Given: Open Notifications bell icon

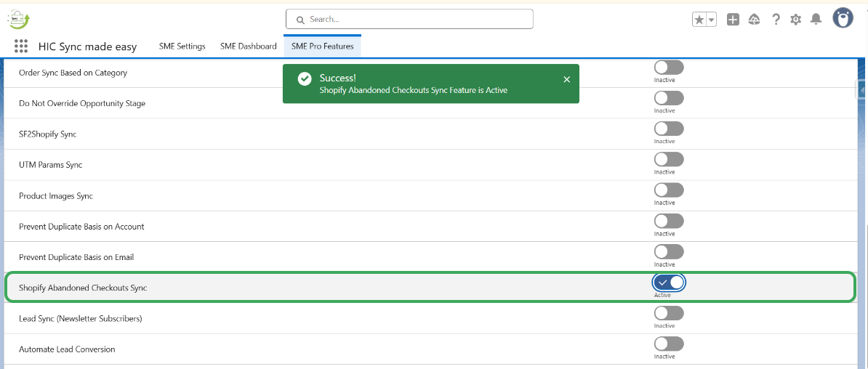Looking at the screenshot, I should click(x=816, y=20).
